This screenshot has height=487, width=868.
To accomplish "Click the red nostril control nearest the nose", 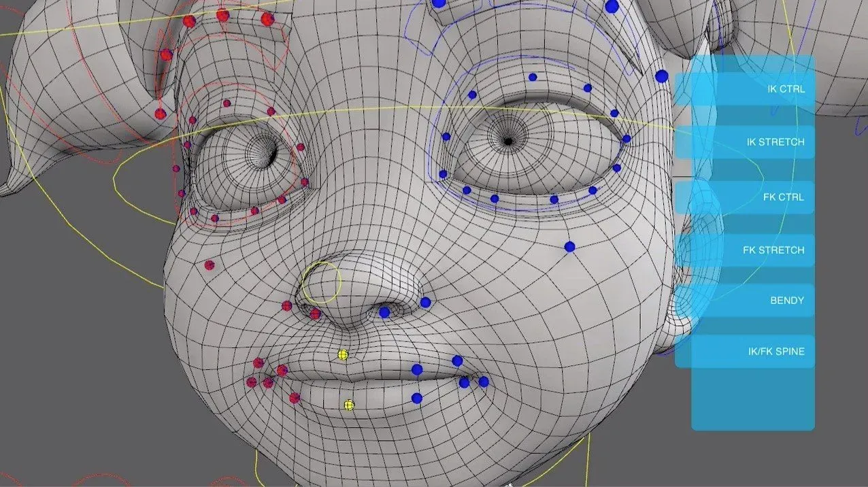I will pyautogui.click(x=315, y=314).
